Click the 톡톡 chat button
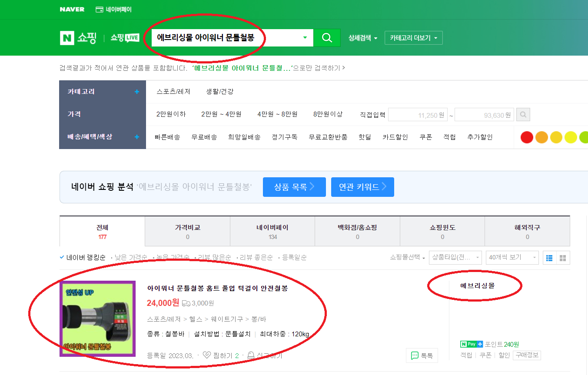The width and height of the screenshot is (588, 375). click(422, 355)
